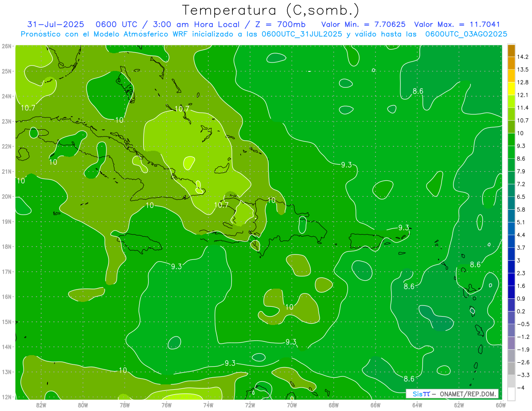The image size is (532, 411).
Task: Click the '13.5' color scale label
Action: (x=522, y=70)
